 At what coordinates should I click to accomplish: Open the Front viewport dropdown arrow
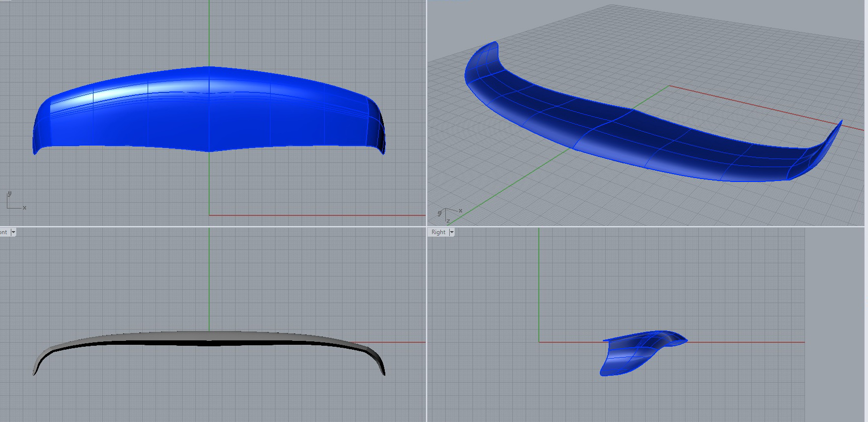tap(13, 232)
